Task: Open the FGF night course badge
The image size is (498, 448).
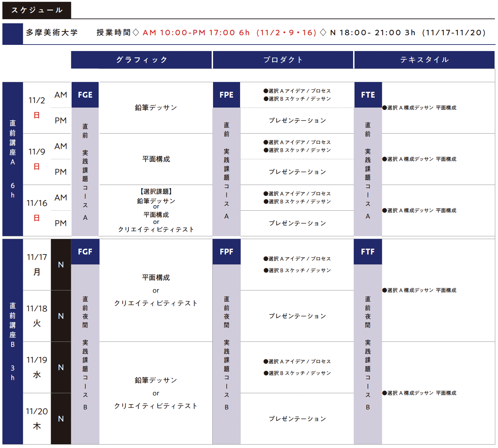Action: (x=85, y=252)
